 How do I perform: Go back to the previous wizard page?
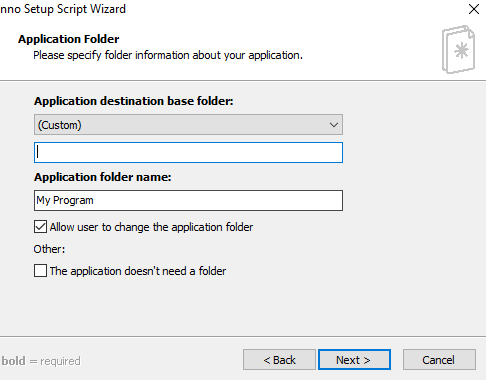(x=279, y=360)
